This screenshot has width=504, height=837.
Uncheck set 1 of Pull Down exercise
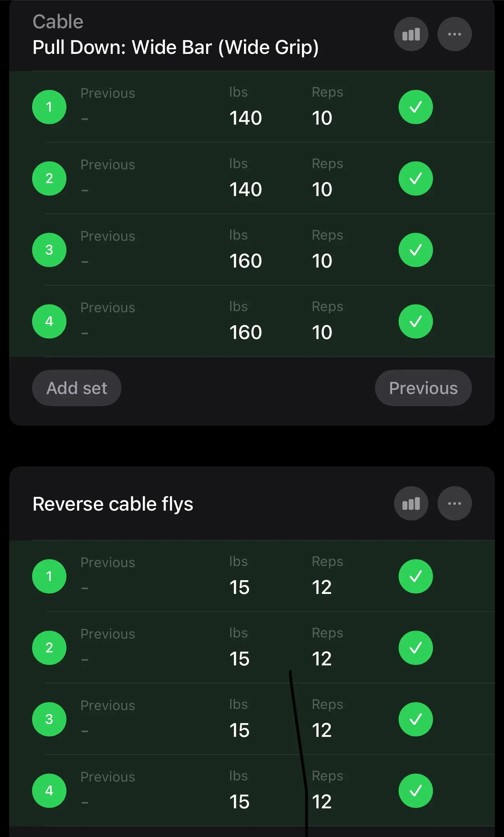[x=415, y=107]
